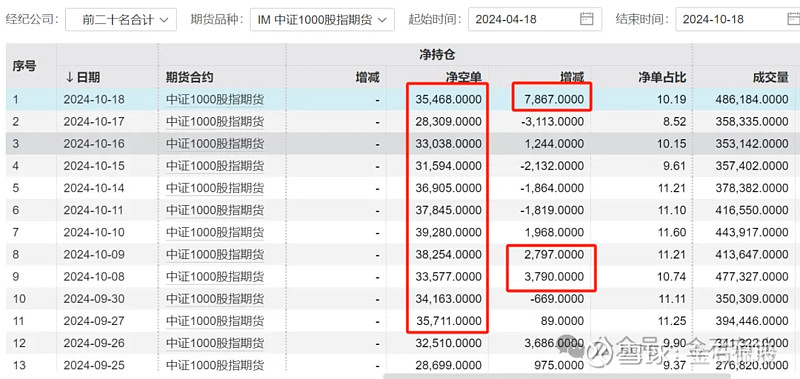The width and height of the screenshot is (800, 379).
Task: Click volume value 486,184.0000
Action: click(x=752, y=99)
